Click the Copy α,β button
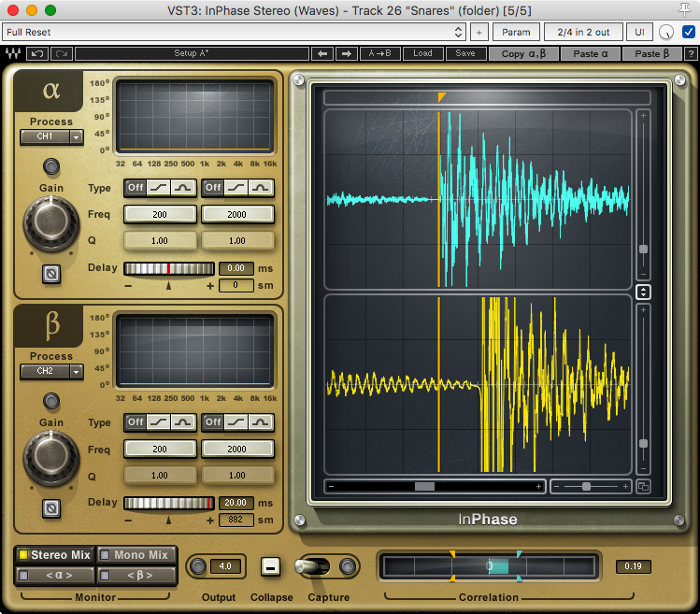Screen dimensions: 700x614 [525, 53]
